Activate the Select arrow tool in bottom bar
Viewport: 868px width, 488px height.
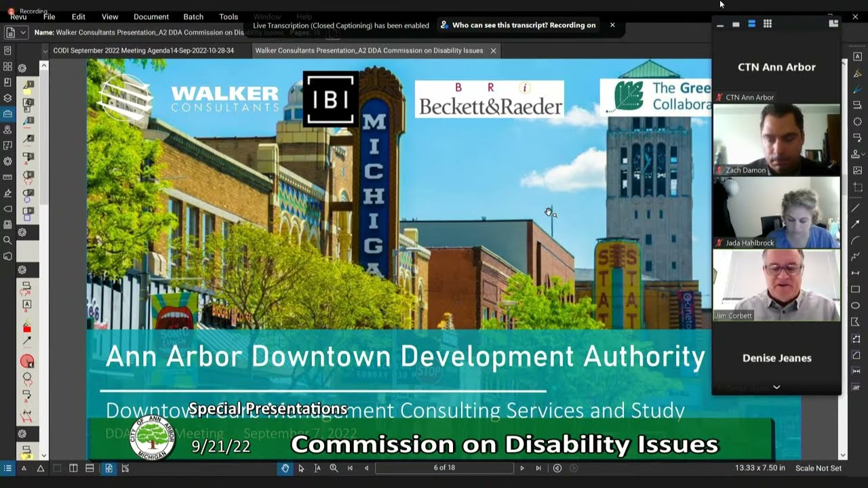click(x=301, y=468)
